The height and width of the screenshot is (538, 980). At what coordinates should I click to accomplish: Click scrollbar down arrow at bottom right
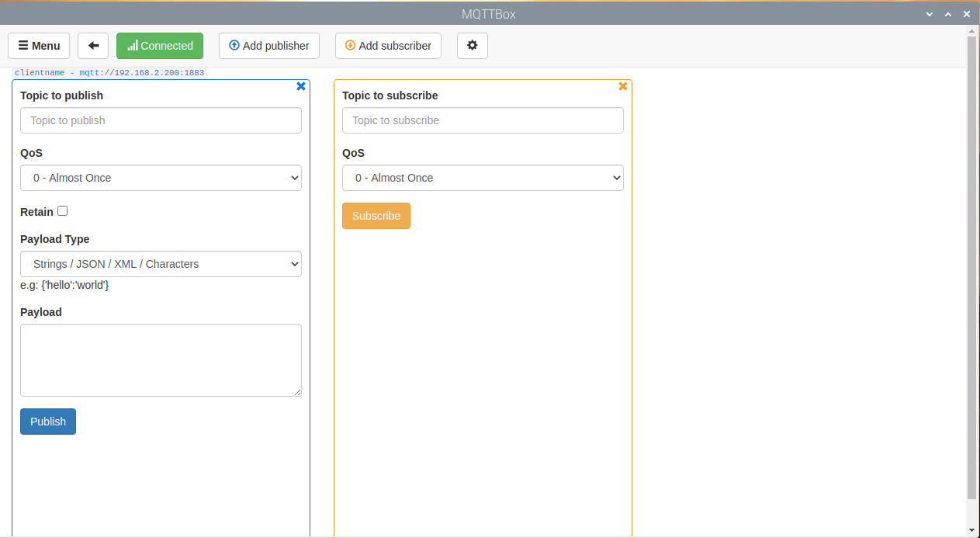(971, 530)
